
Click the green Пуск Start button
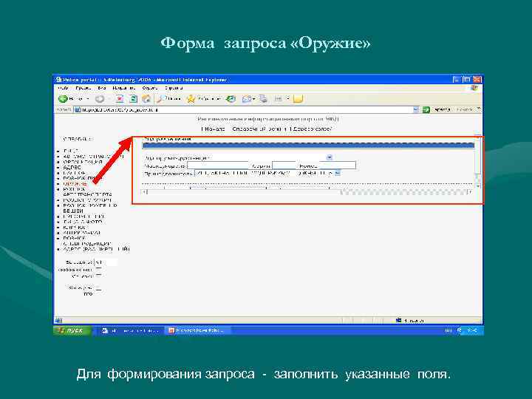tap(72, 330)
